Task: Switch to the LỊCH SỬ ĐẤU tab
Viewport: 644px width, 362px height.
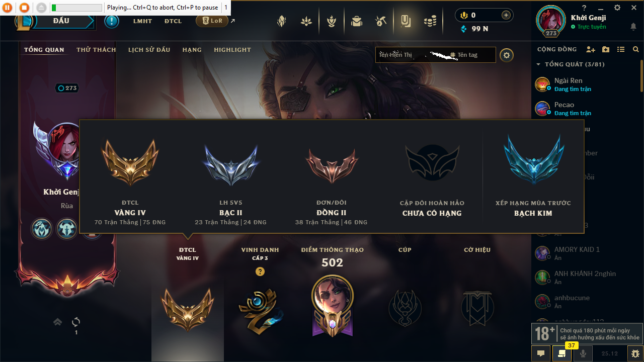Action: [149, 50]
